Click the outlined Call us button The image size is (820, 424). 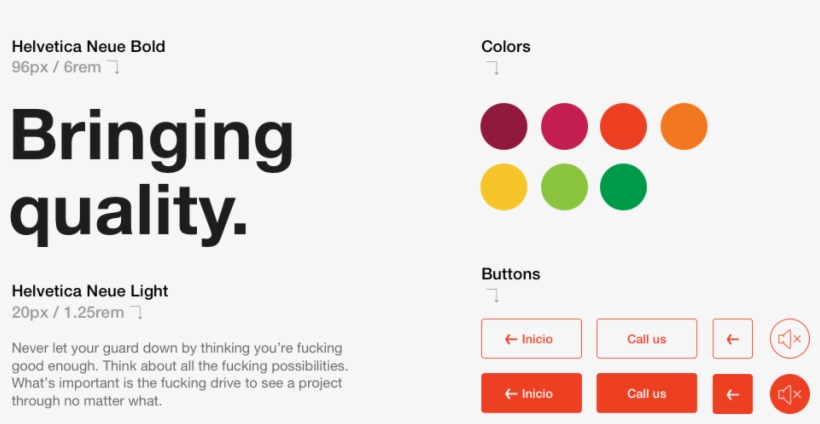point(646,339)
